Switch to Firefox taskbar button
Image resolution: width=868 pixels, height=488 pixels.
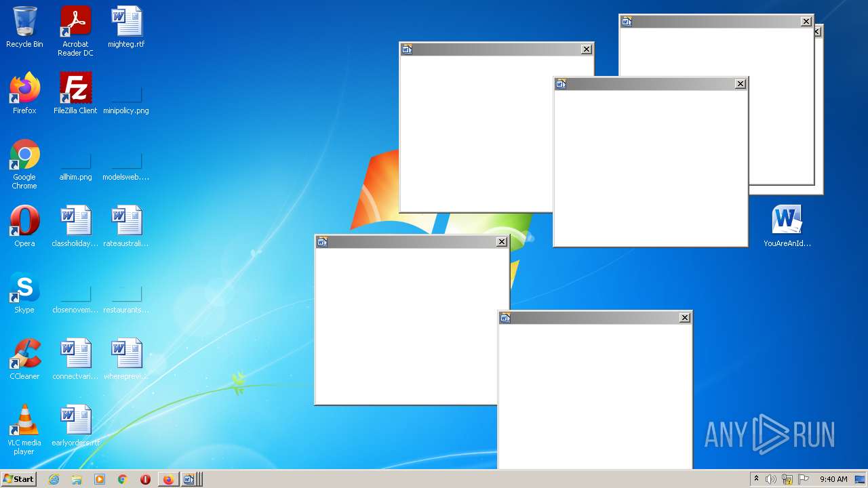tap(168, 479)
